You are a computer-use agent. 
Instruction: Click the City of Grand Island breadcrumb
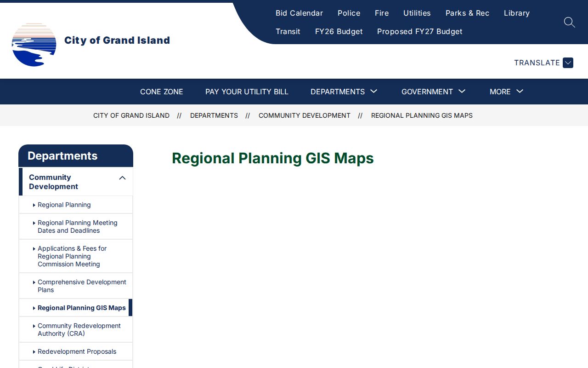tap(131, 115)
